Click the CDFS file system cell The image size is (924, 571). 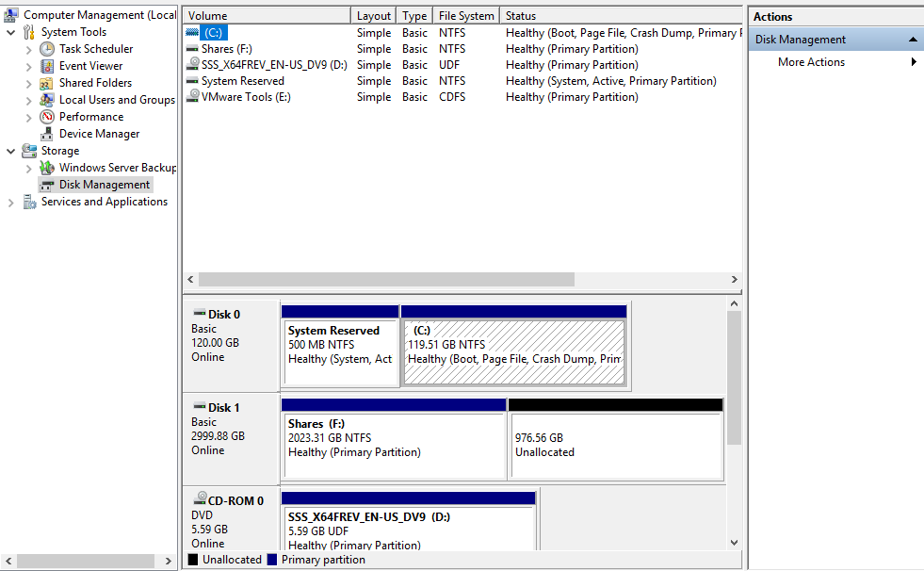pyautogui.click(x=452, y=97)
